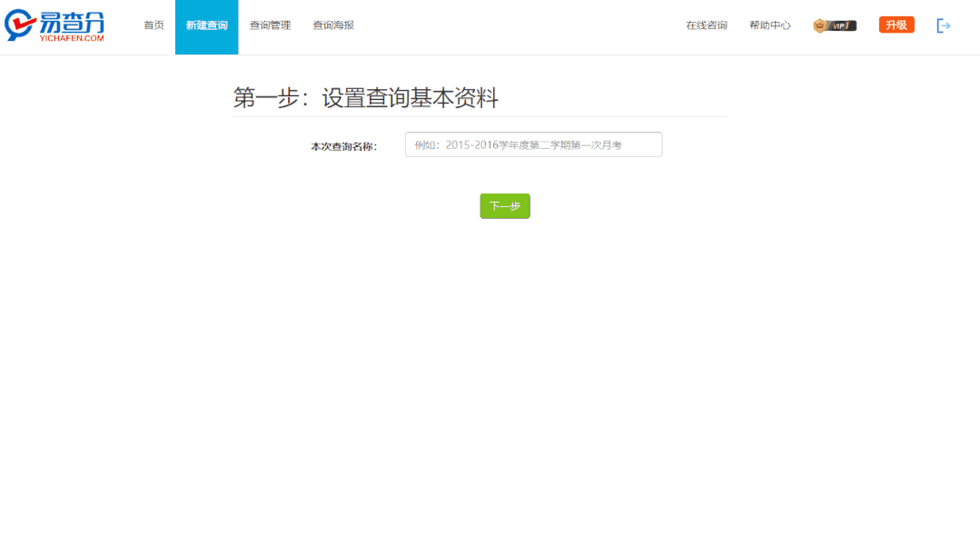This screenshot has width=980, height=555.
Task: Visit the 帮助中心 help center
Action: 770,25
